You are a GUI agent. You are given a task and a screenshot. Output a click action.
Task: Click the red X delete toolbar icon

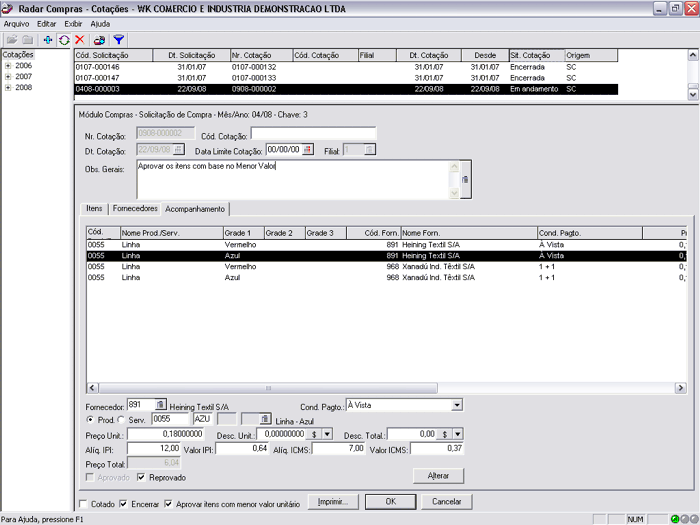(x=80, y=39)
